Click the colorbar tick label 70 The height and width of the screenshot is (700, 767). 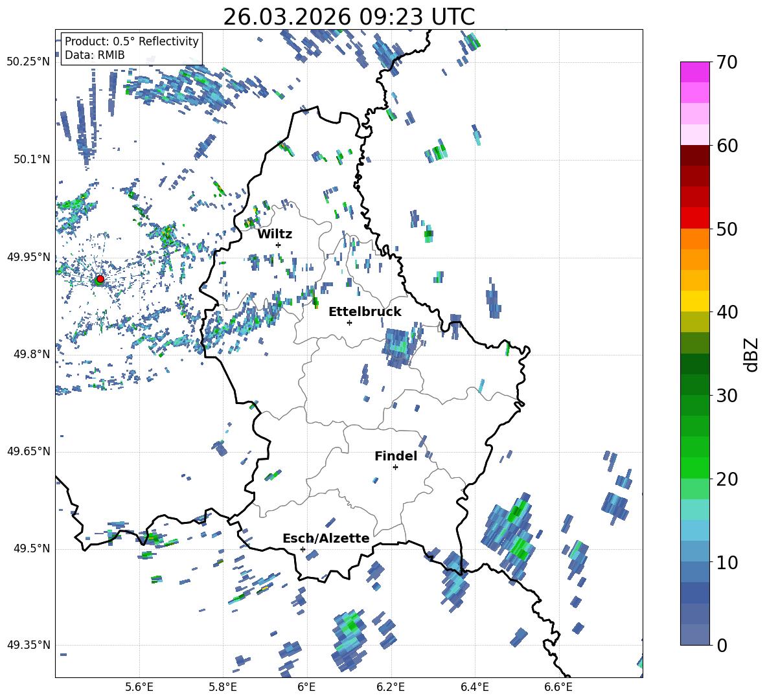coord(726,63)
